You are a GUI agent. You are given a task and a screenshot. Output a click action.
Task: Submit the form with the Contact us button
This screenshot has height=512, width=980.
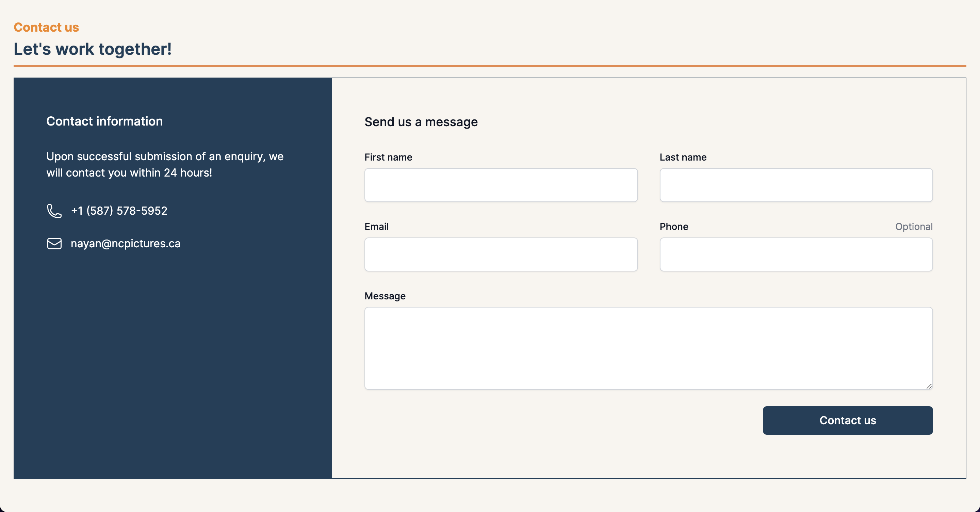click(x=848, y=420)
